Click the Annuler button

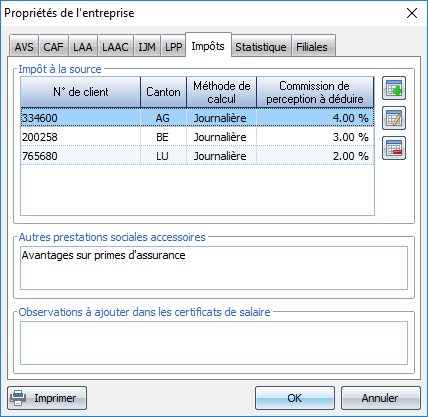click(380, 398)
